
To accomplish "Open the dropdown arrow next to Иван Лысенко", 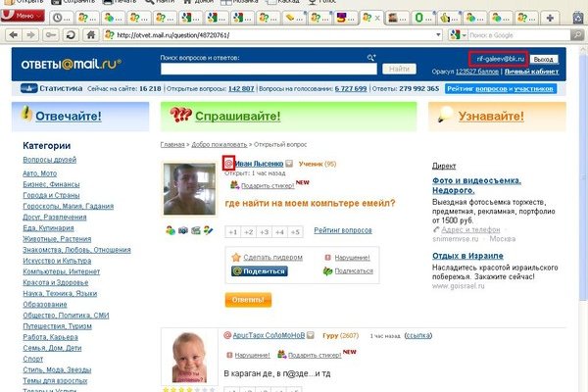I will 290,165.
